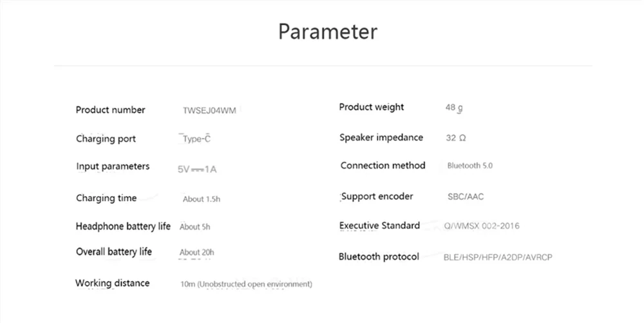Click the Connection method label
Image resolution: width=644 pixels, height=323 pixels.
[x=383, y=166]
